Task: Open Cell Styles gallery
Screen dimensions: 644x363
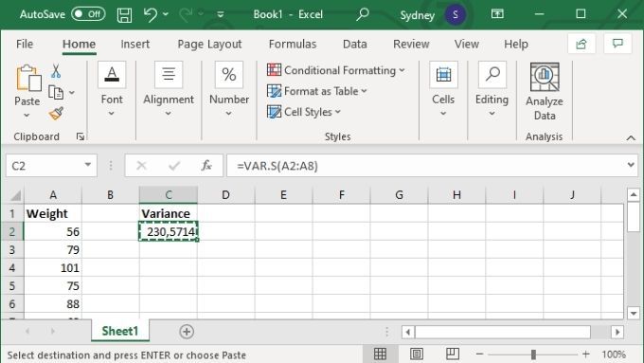Action: (x=304, y=112)
